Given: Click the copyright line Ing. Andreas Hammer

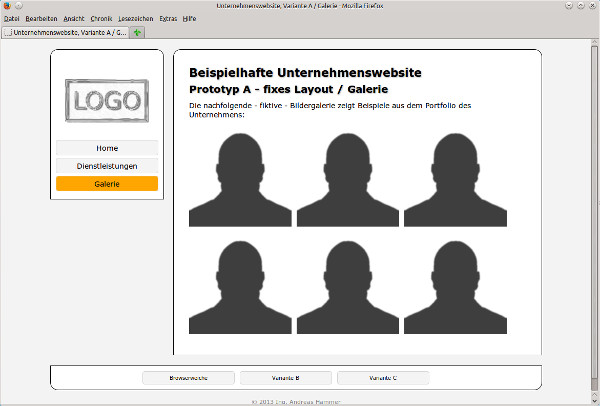Looking at the screenshot, I should (x=296, y=402).
